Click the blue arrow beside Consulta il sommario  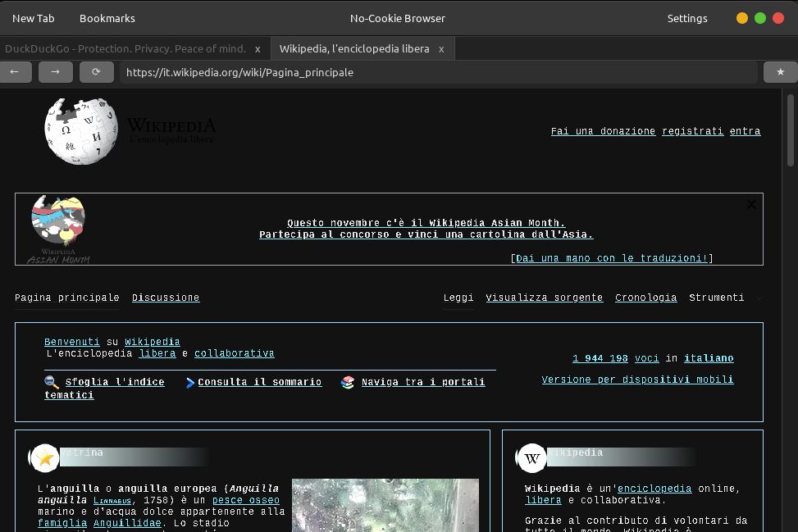[x=190, y=383]
